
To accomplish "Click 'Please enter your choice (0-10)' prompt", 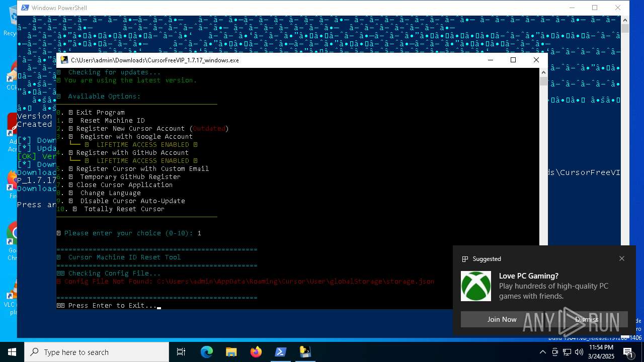I will [x=125, y=233].
